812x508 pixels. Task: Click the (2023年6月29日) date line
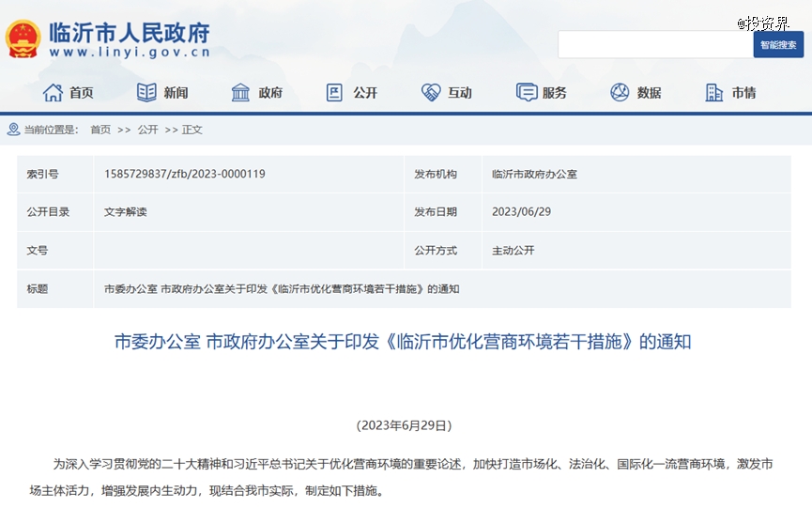point(404,425)
